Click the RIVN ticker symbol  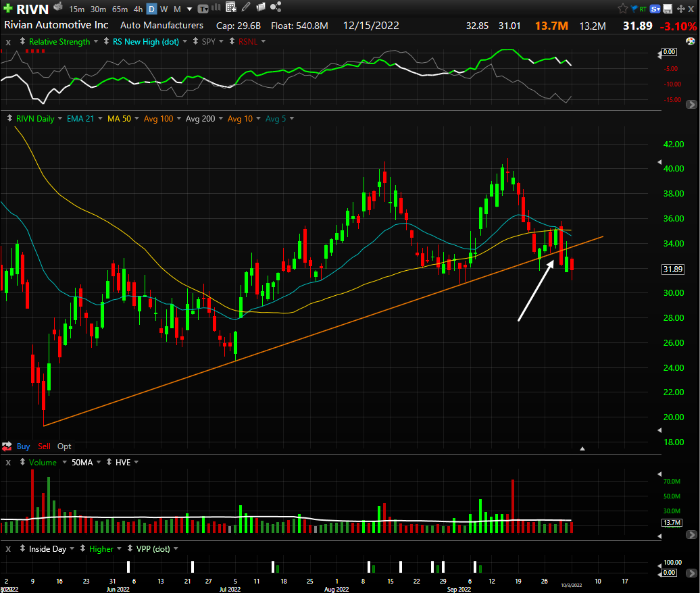tap(32, 9)
